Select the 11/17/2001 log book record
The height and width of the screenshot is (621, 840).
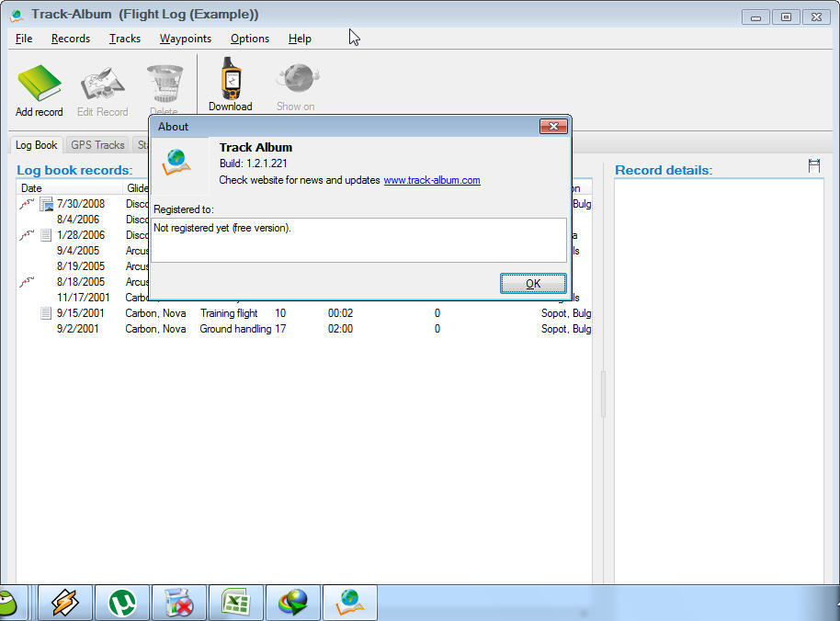[83, 298]
